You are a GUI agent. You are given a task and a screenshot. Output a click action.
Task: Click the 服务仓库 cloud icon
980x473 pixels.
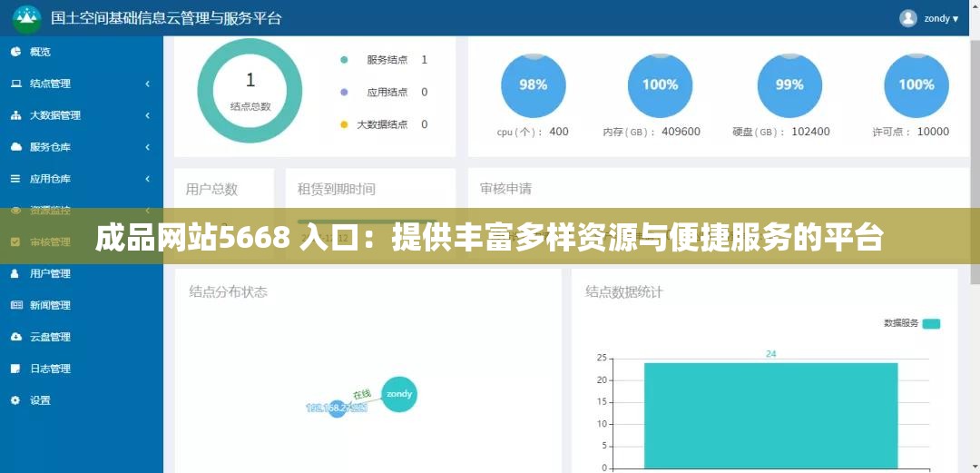click(16, 147)
